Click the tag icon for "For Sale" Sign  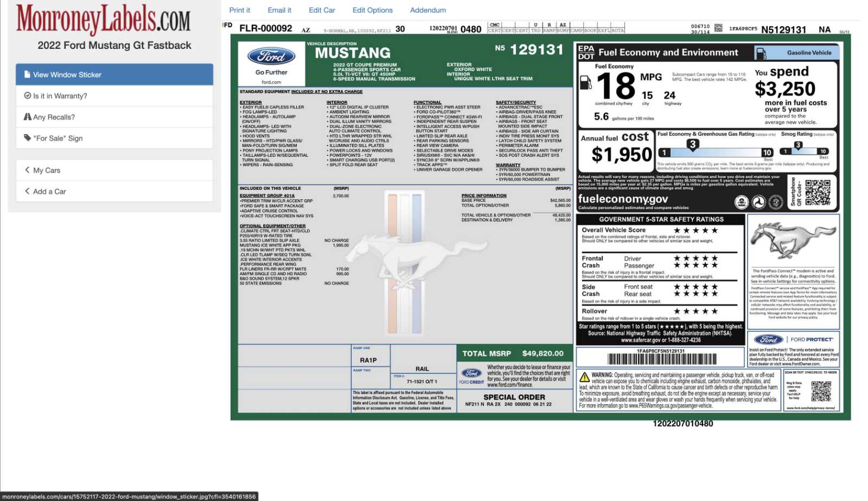pyautogui.click(x=27, y=138)
